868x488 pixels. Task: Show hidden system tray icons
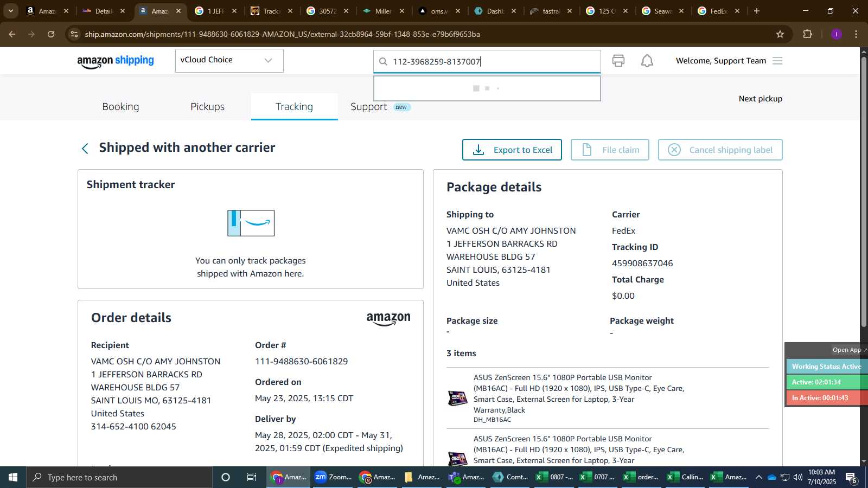[x=758, y=477]
